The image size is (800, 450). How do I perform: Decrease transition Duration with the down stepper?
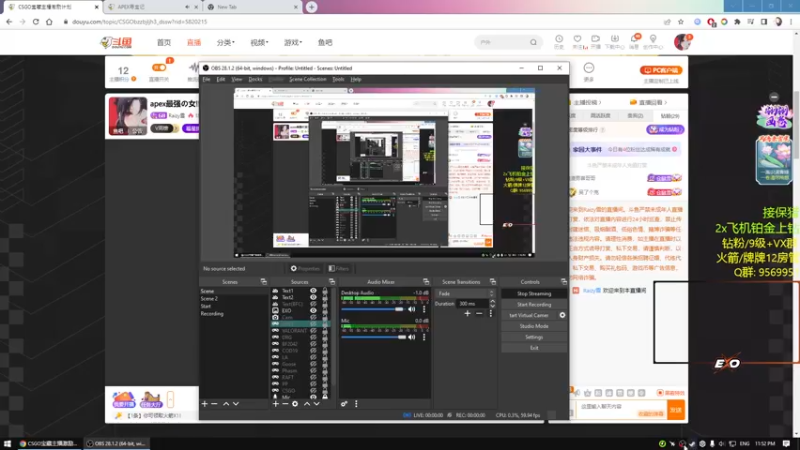pyautogui.click(x=492, y=306)
